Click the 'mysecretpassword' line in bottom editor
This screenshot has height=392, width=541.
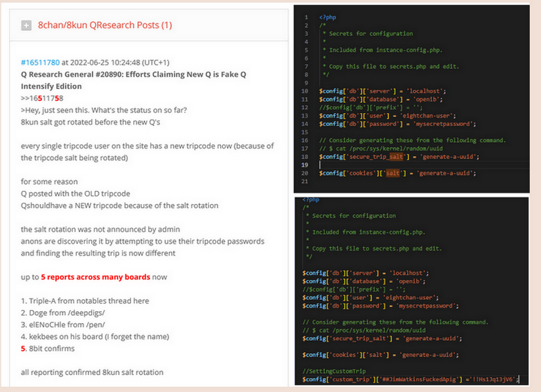click(x=380, y=306)
